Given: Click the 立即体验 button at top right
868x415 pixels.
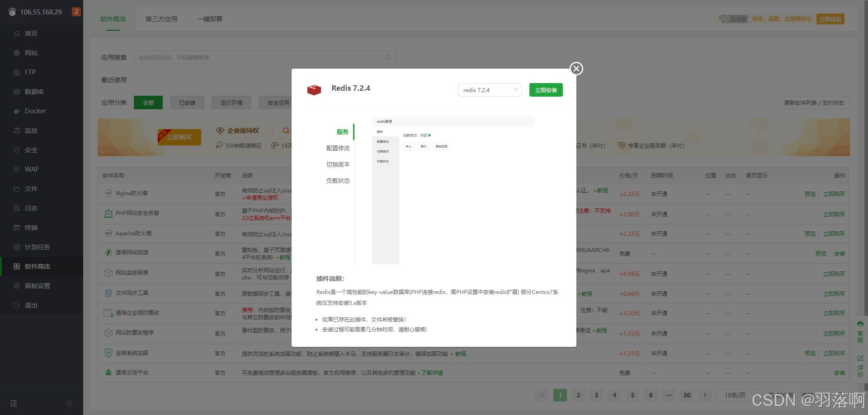Looking at the screenshot, I should pyautogui.click(x=830, y=19).
